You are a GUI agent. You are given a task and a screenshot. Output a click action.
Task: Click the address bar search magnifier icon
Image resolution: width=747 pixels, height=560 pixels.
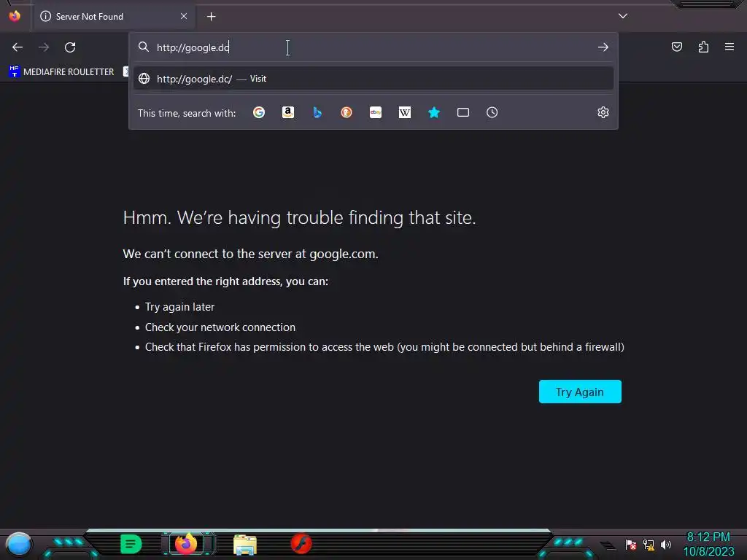click(x=144, y=47)
